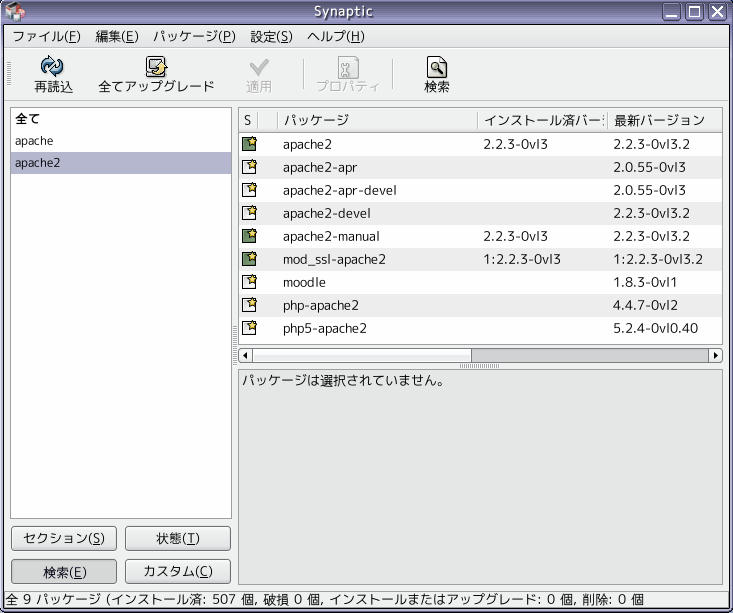Viewport: 733px width, 613px height.
Task: Click the status bar package count text
Action: 324,599
